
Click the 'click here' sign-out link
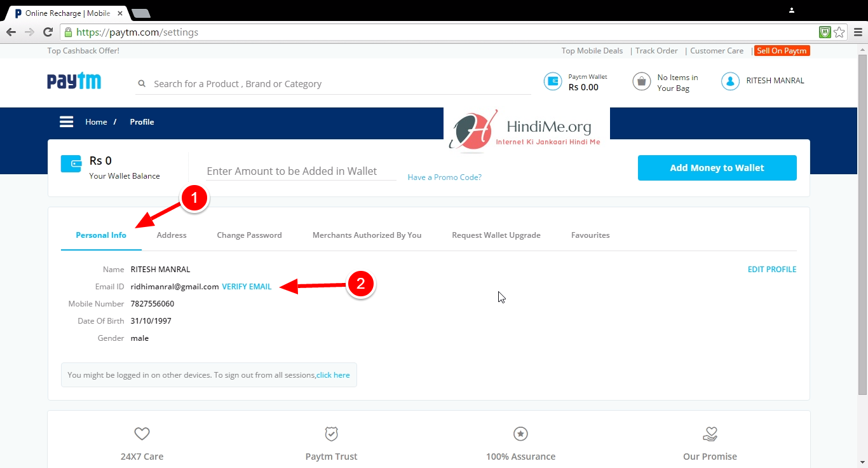(333, 375)
